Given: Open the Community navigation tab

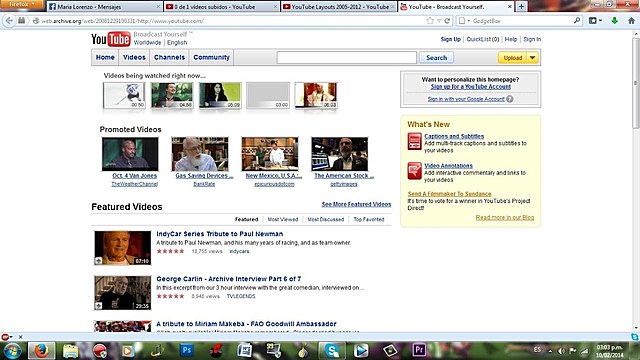Looking at the screenshot, I should (x=211, y=58).
